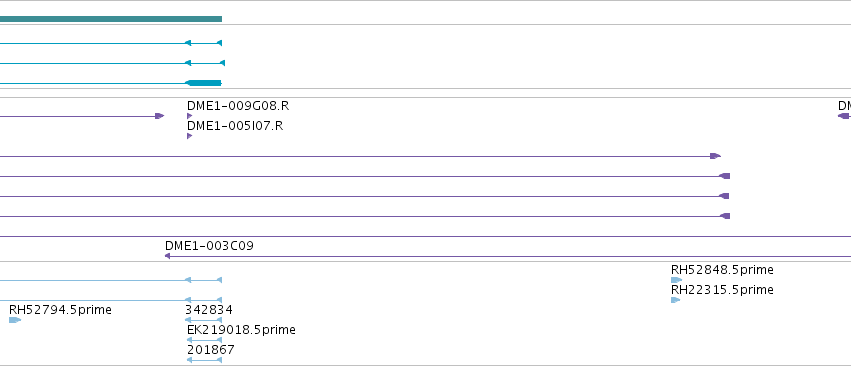Viewport: 851px width, 366px height.
Task: Click the RH22315.5prime feature arrow
Action: [676, 300]
